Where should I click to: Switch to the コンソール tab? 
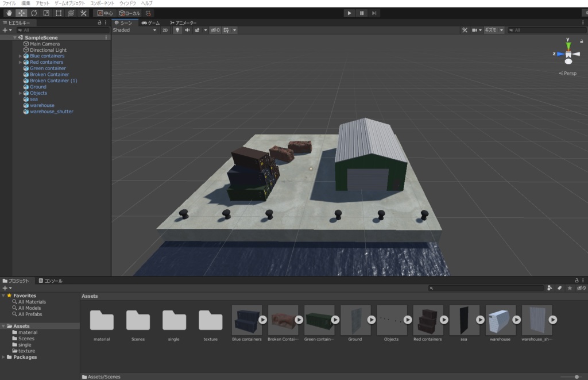click(51, 281)
